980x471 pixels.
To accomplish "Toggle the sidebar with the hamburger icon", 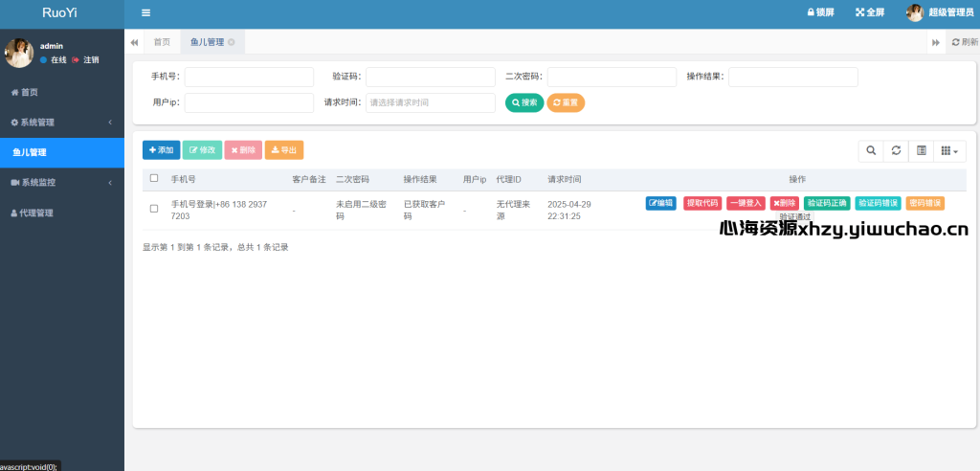I will pyautogui.click(x=145, y=12).
